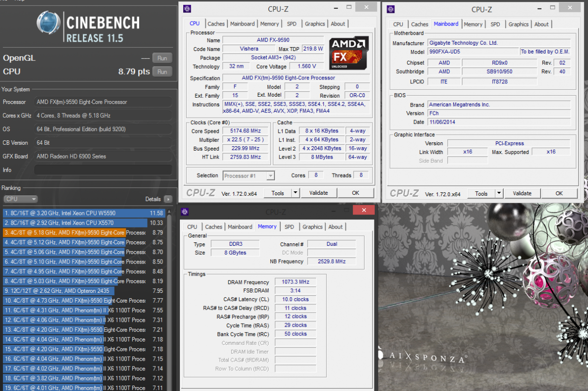The width and height of the screenshot is (588, 391).
Task: Click OK in CPU-Z CPU window
Action: tap(356, 193)
